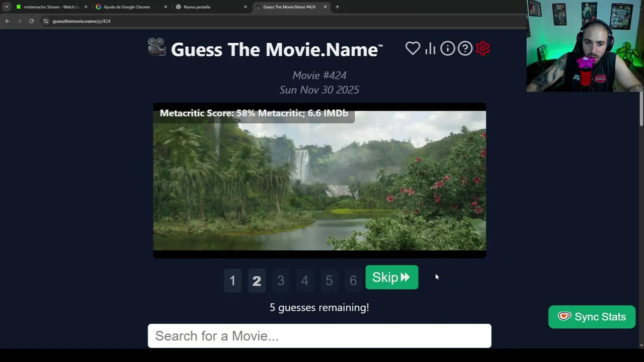Image resolution: width=644 pixels, height=362 pixels.
Task: Reload the page with refresh icon
Action: [x=31, y=21]
